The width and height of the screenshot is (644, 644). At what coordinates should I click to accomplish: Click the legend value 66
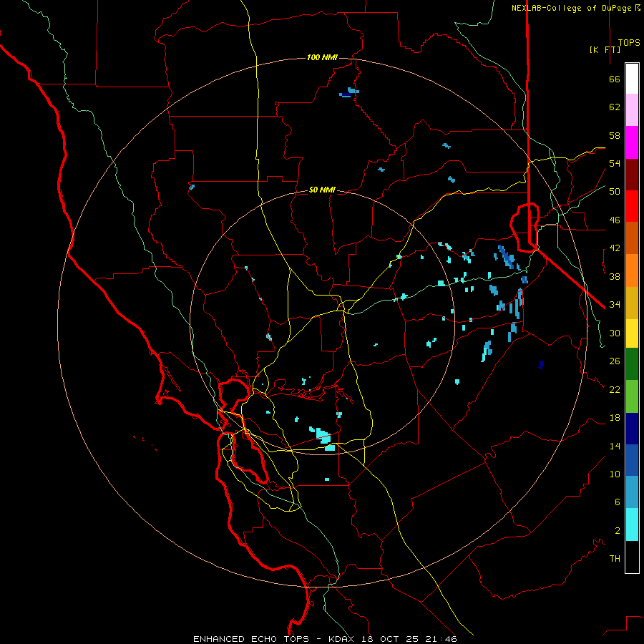tap(615, 79)
